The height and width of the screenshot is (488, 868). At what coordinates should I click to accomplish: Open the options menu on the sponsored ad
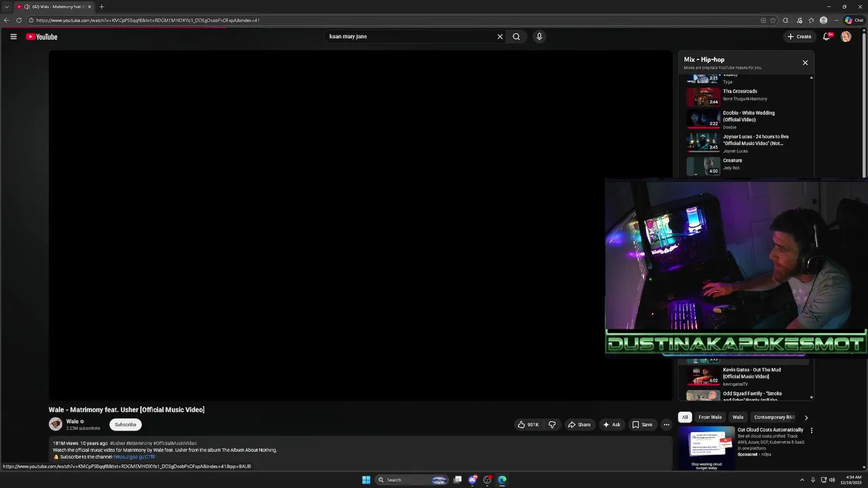811,430
